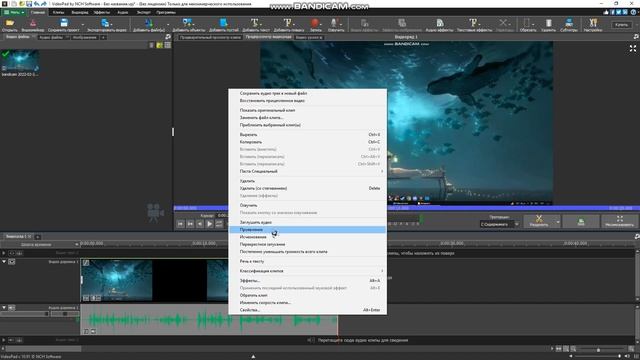Open the Audio effects toolbar icon

pyautogui.click(x=440, y=24)
